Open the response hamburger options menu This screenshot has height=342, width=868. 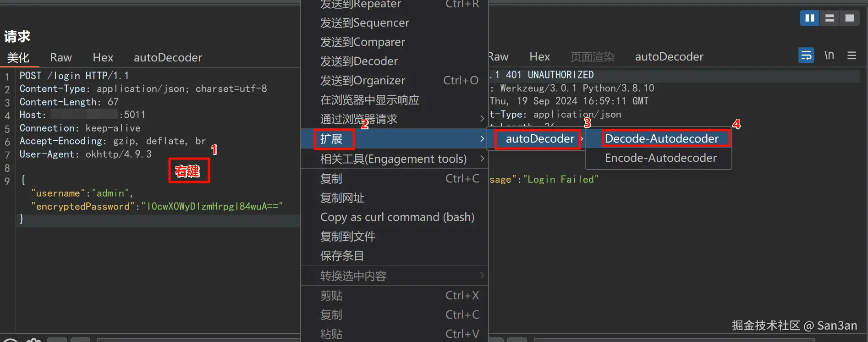852,55
